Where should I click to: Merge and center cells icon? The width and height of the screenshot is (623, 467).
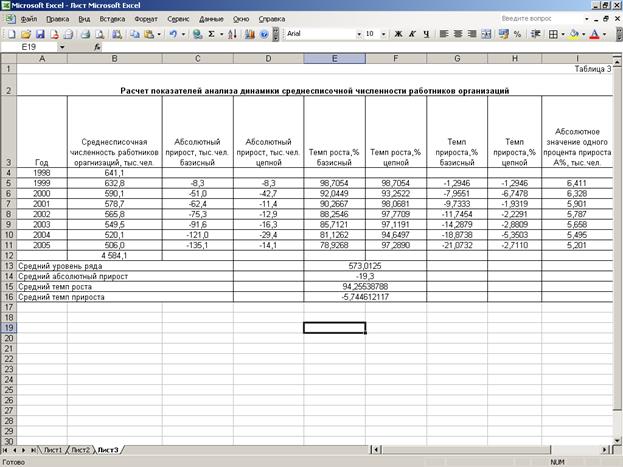[x=486, y=34]
